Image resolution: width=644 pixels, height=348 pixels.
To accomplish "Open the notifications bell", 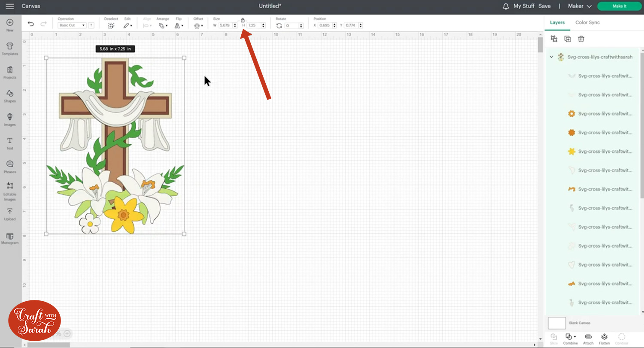I will point(506,6).
